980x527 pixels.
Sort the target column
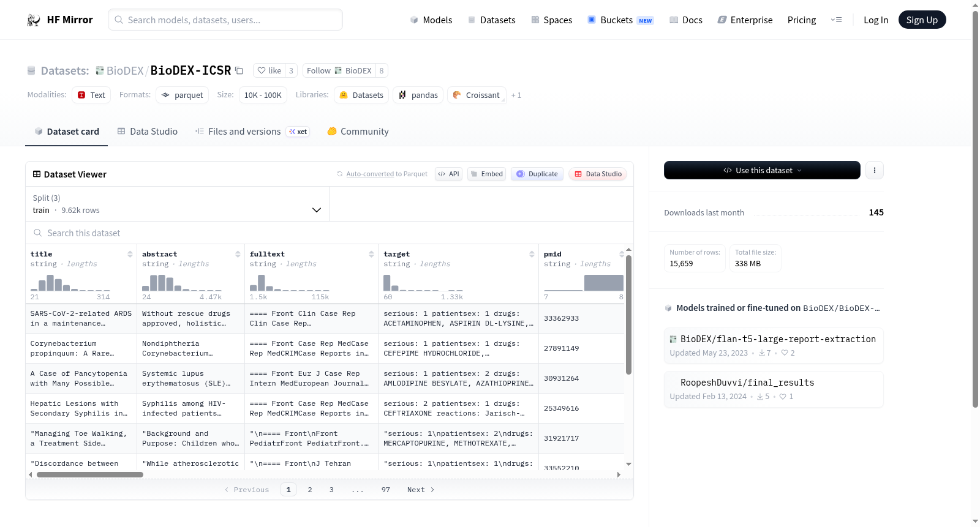tap(532, 254)
